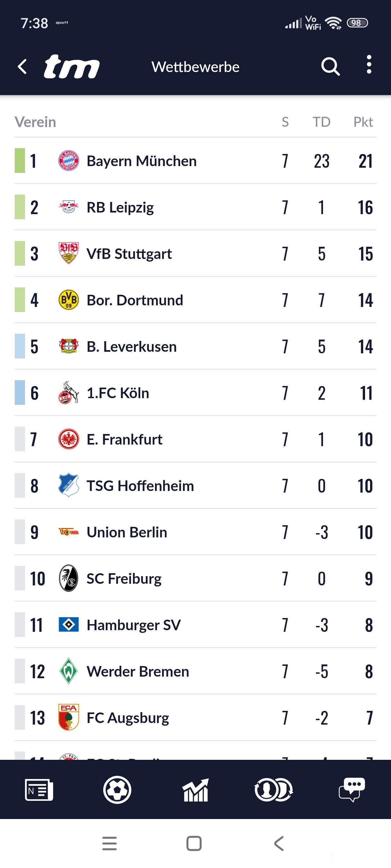Open the market values chart icon

click(195, 790)
